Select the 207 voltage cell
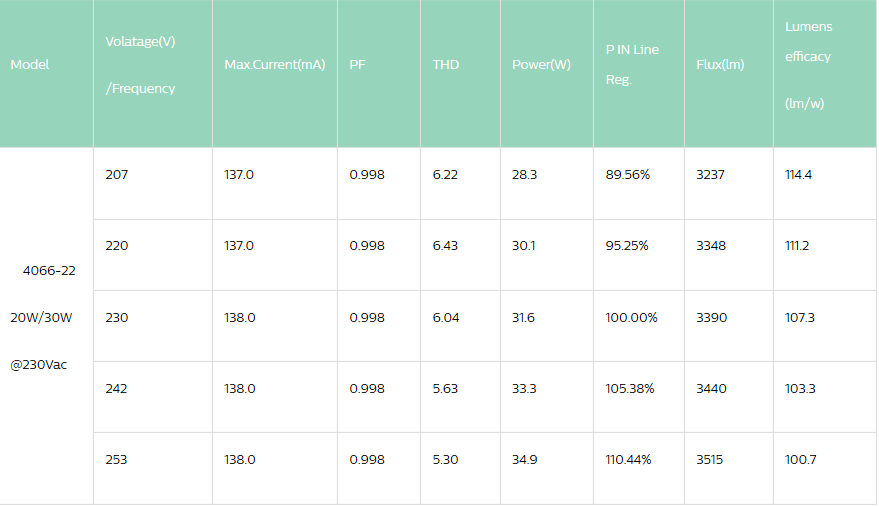This screenshot has height=506, width=879. tap(117, 175)
